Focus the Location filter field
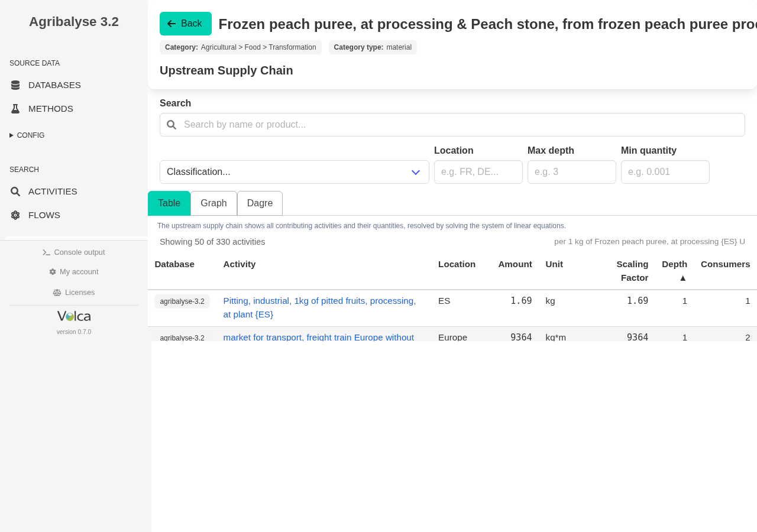The width and height of the screenshot is (757, 532). point(478,172)
